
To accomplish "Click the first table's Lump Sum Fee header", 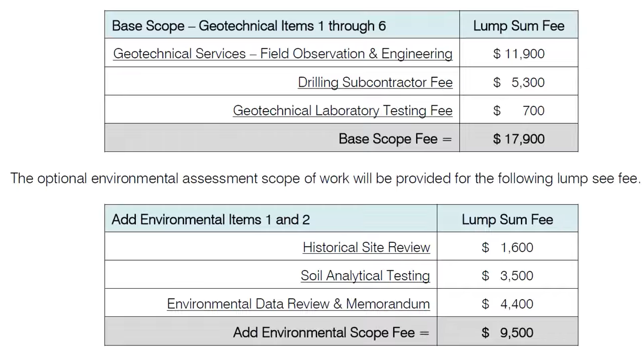I will tap(519, 25).
